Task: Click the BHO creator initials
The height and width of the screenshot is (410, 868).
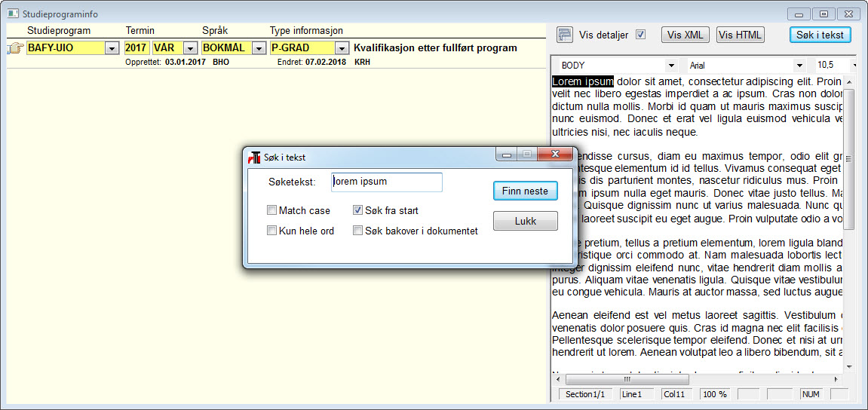Action: (221, 62)
